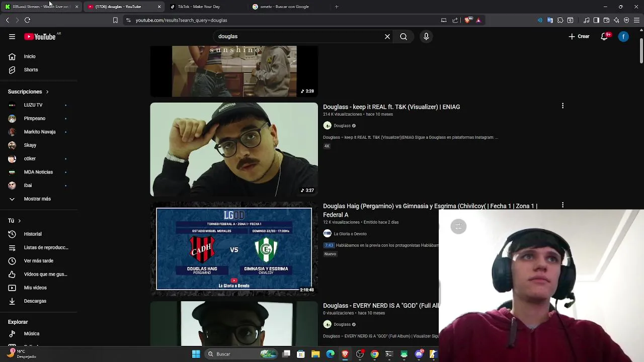644x362 pixels.
Task: Expand the Suscripciones section
Action: [28, 92]
